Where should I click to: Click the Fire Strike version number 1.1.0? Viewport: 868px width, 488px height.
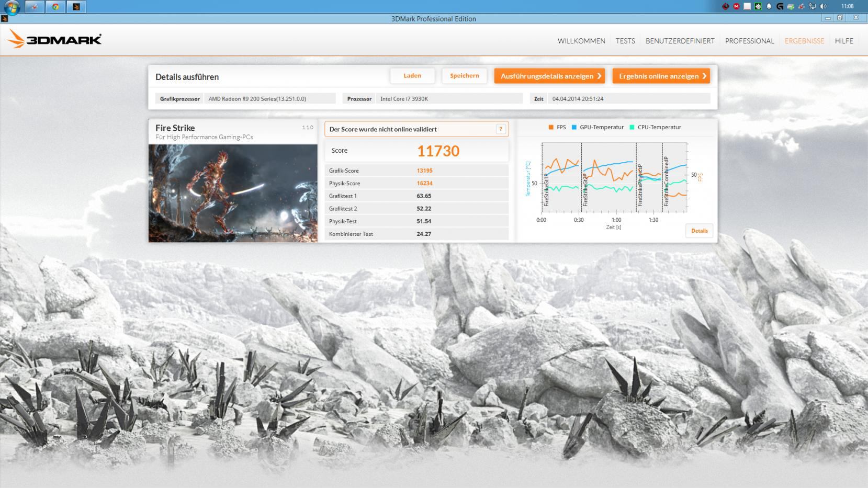[308, 127]
